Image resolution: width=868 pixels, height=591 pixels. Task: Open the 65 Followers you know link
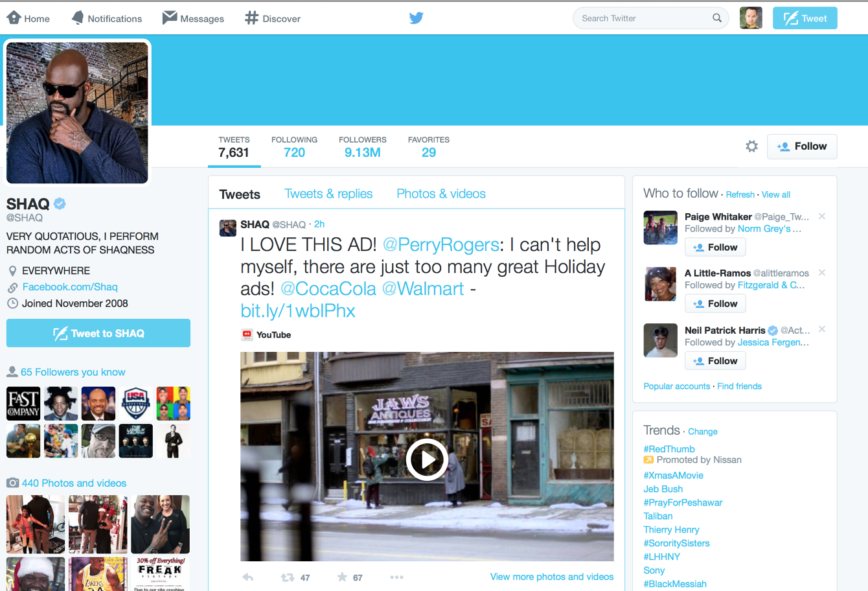(73, 372)
